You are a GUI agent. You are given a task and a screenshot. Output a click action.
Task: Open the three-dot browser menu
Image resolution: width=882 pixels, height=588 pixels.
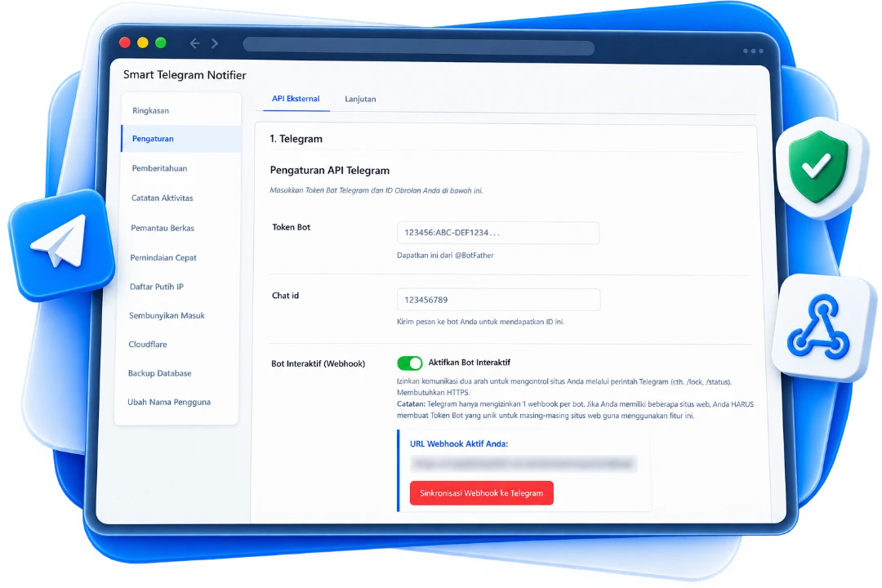point(753,51)
